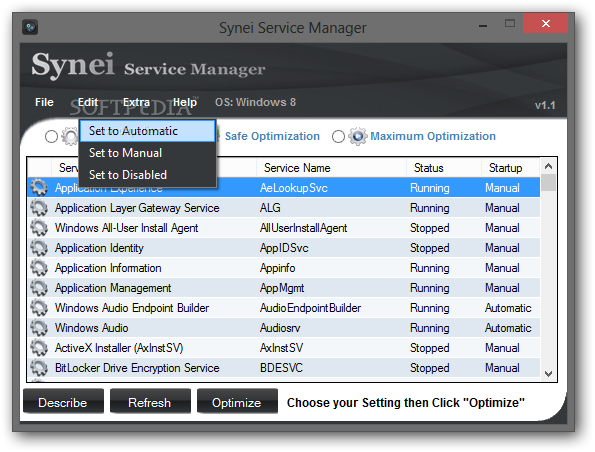The image size is (595, 452).
Task: Select the Windows All-User Install Agent row
Action: (284, 228)
